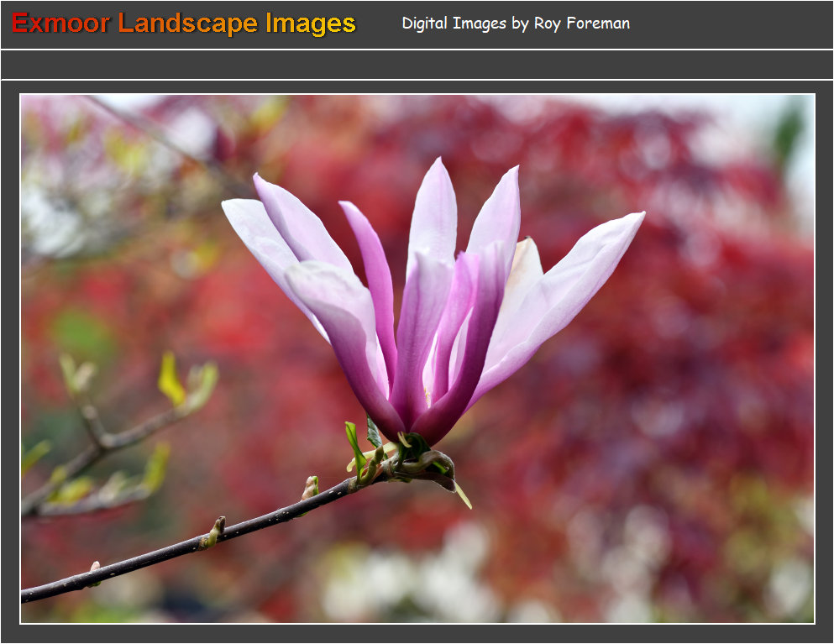Viewport: 834px width, 644px height.
Task: Click the yellow-green young leaf on left branch
Action: tap(170, 382)
